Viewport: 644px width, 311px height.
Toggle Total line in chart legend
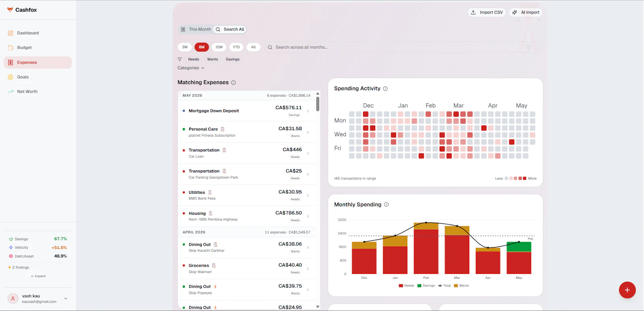pyautogui.click(x=444, y=286)
